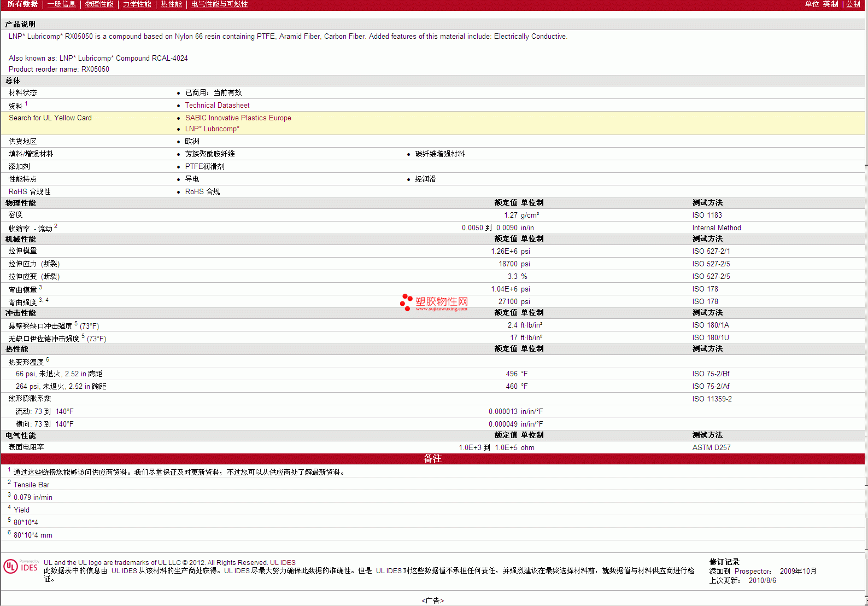The width and height of the screenshot is (868, 606).
Task: Select the 拉伸模量 value 1.26E+6
Action: coord(504,252)
